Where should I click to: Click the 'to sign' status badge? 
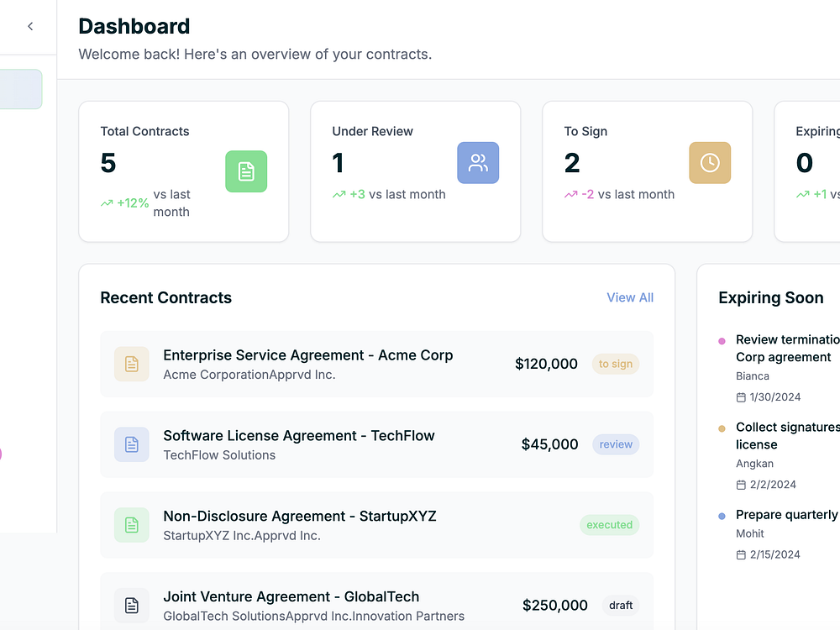(x=616, y=365)
